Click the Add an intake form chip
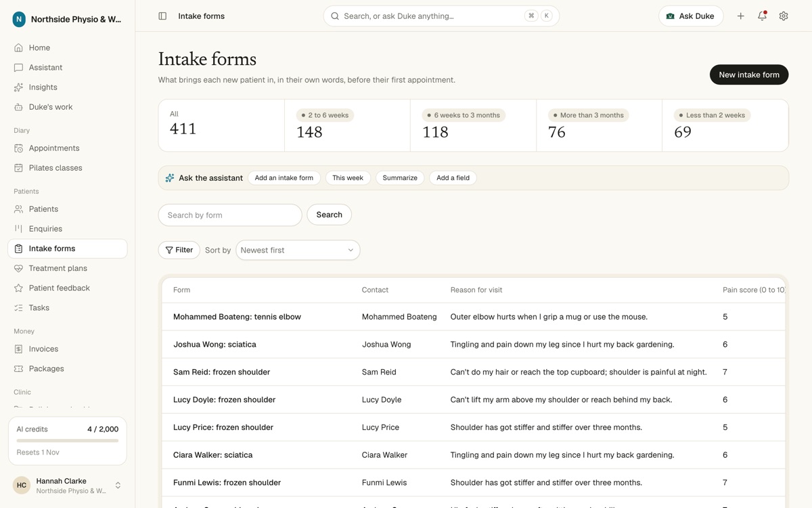This screenshot has height=508, width=812. tap(284, 178)
